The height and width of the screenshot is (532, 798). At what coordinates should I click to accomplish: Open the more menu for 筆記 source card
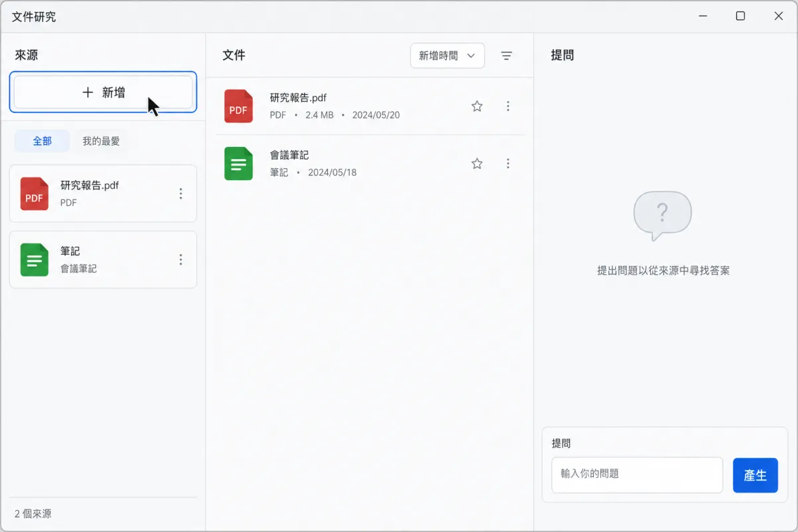tap(181, 259)
